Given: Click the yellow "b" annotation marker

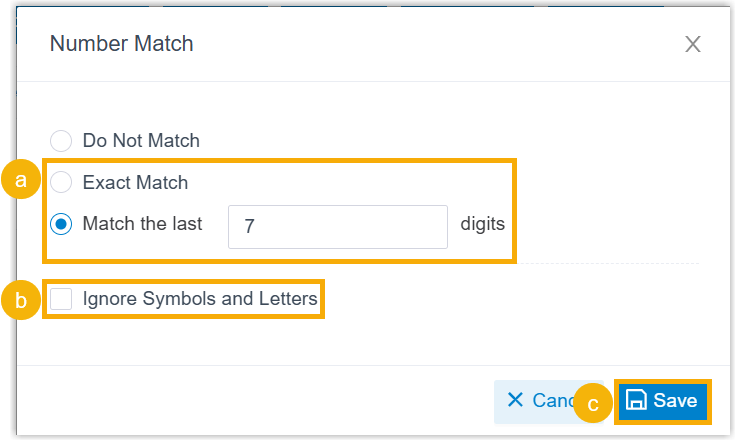Looking at the screenshot, I should tap(20, 298).
